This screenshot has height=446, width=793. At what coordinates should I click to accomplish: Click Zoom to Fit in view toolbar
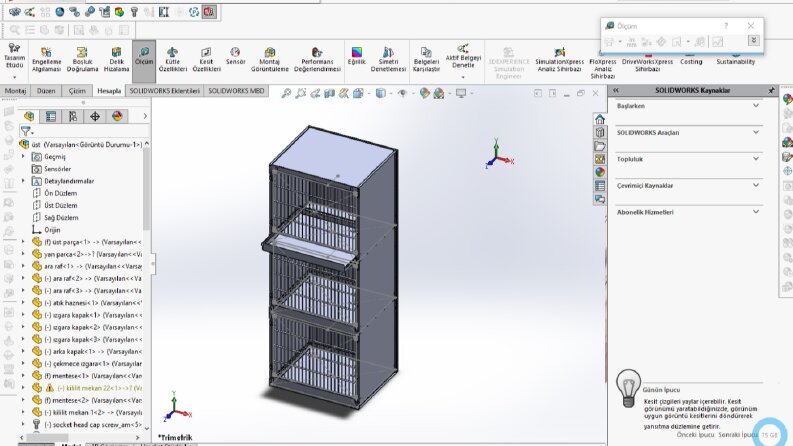coord(286,93)
